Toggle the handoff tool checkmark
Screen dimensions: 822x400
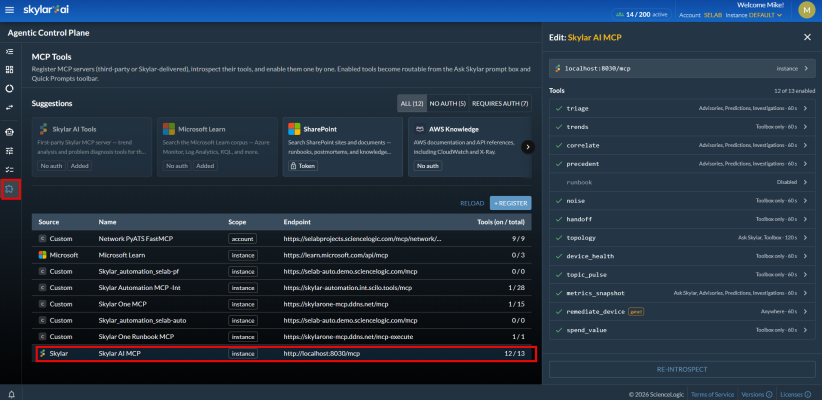558,219
